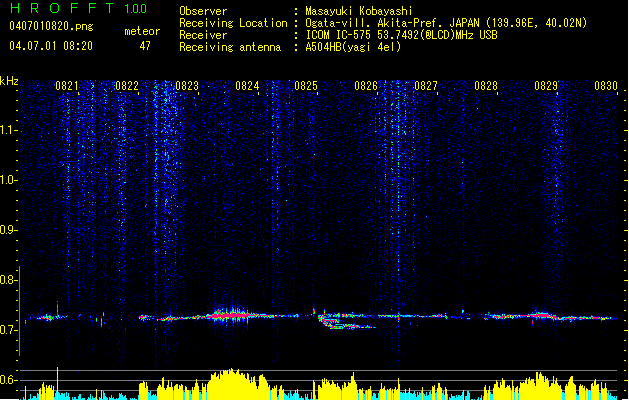Click the 0.7 frequency axis label

[9, 330]
